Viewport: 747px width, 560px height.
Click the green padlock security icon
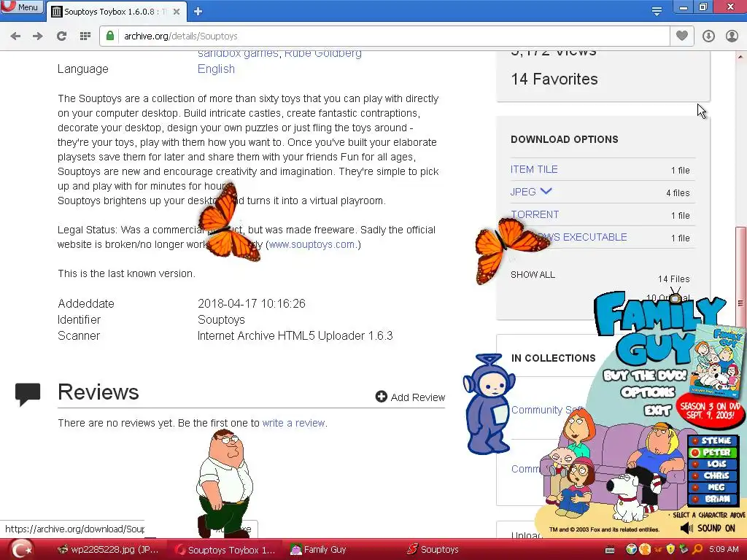click(110, 36)
